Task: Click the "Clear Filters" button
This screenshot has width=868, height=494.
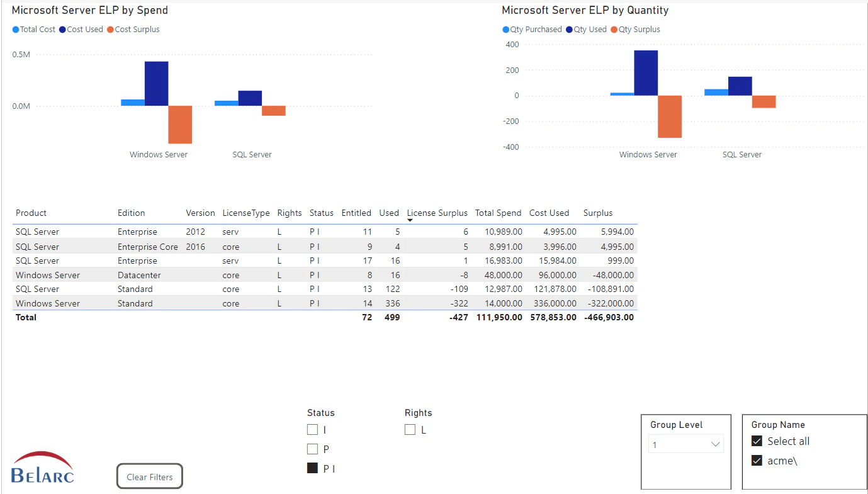Action: [x=149, y=476]
